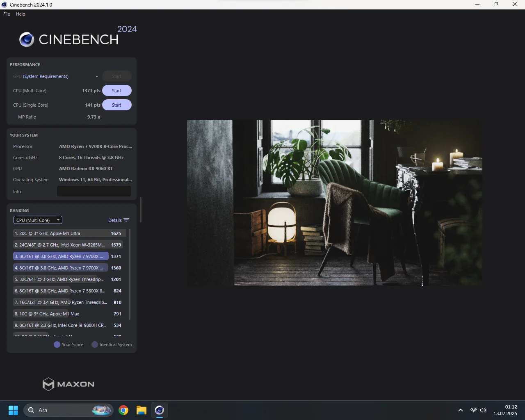This screenshot has width=525, height=420.
Task: Open the clock and date panel
Action: (x=505, y=410)
